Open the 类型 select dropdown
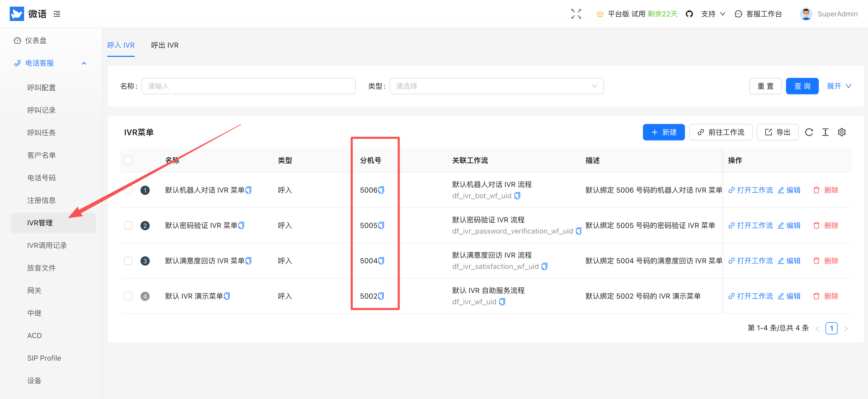Screen dimensions: 868x399 click(x=496, y=86)
